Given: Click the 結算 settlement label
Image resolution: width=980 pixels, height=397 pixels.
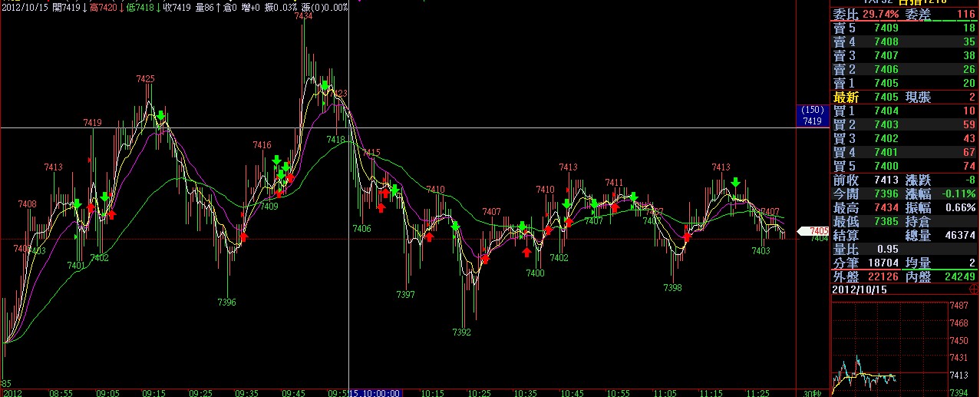Looking at the screenshot, I should coord(845,235).
